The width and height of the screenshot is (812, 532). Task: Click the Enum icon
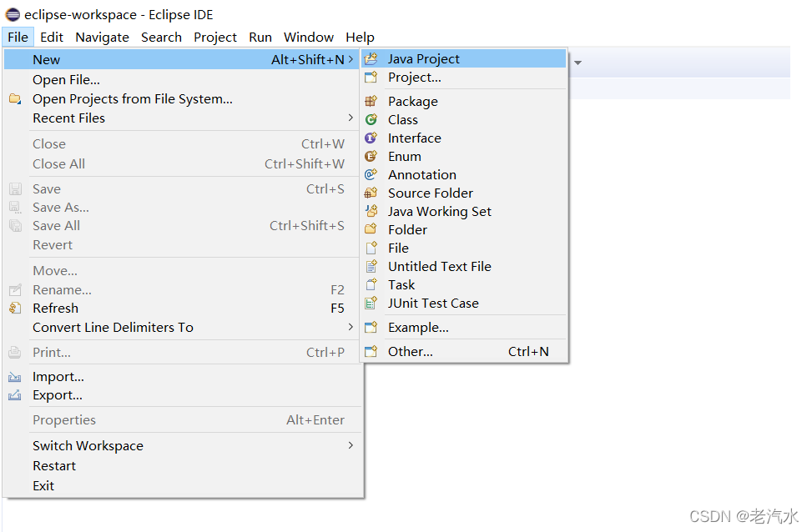click(371, 156)
